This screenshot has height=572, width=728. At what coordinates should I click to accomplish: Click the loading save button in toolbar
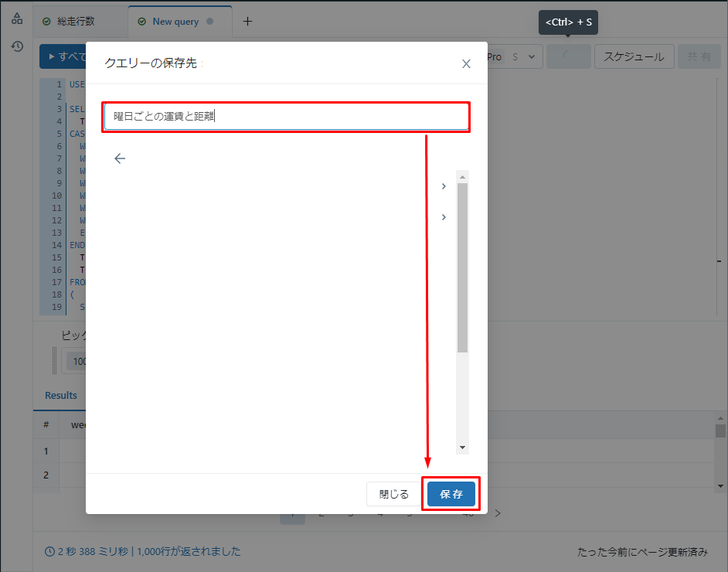tap(568, 56)
